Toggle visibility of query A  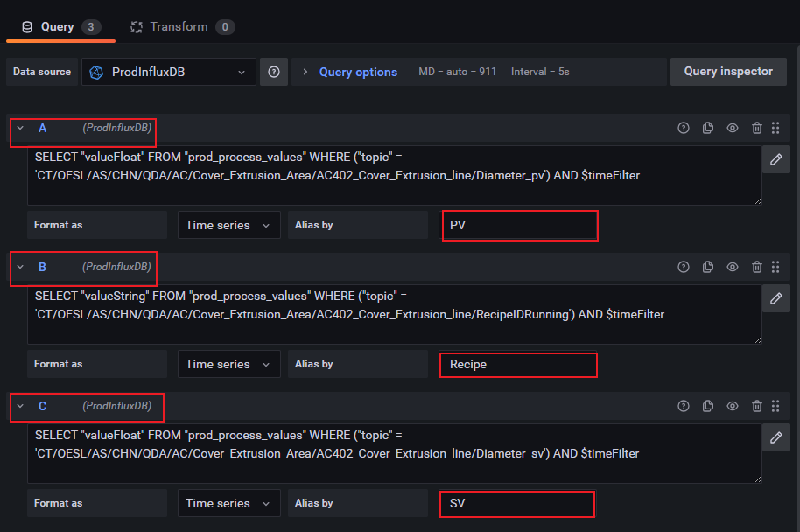tap(732, 128)
